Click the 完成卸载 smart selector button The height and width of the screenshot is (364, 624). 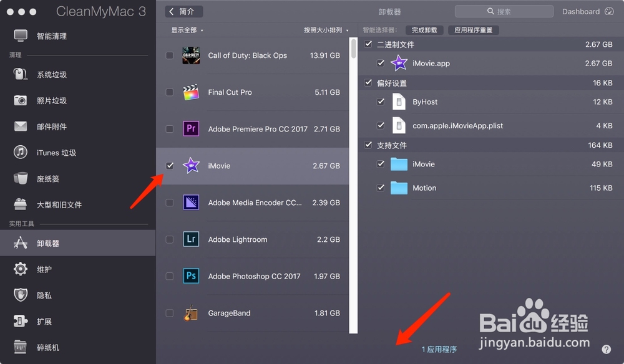click(424, 30)
